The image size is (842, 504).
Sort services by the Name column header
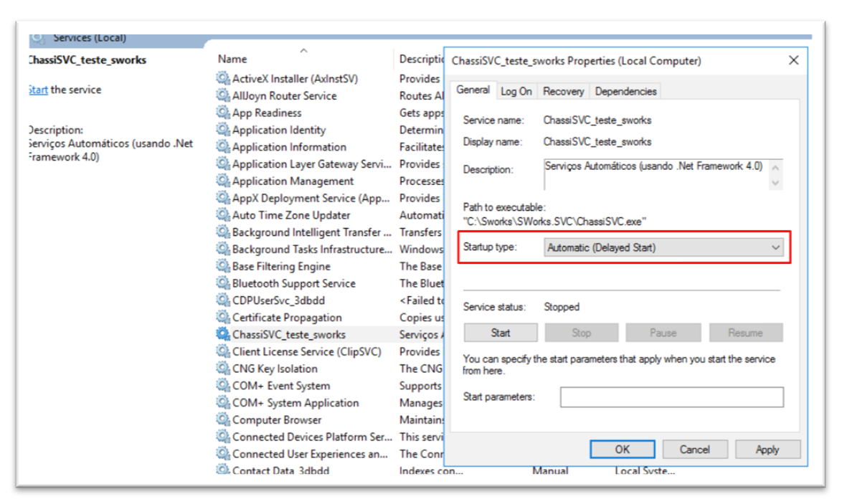232,60
